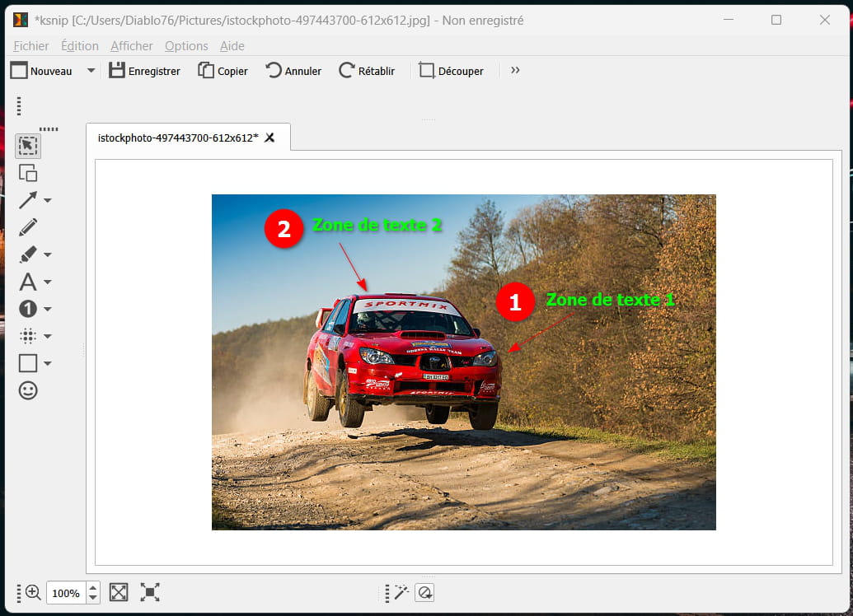Open the Rectangle shape tool dropdown
Screen dimensions: 853x616
[48, 363]
